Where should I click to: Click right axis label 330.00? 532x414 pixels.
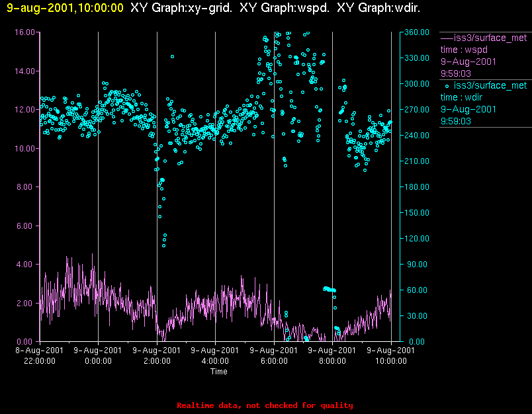pos(417,58)
